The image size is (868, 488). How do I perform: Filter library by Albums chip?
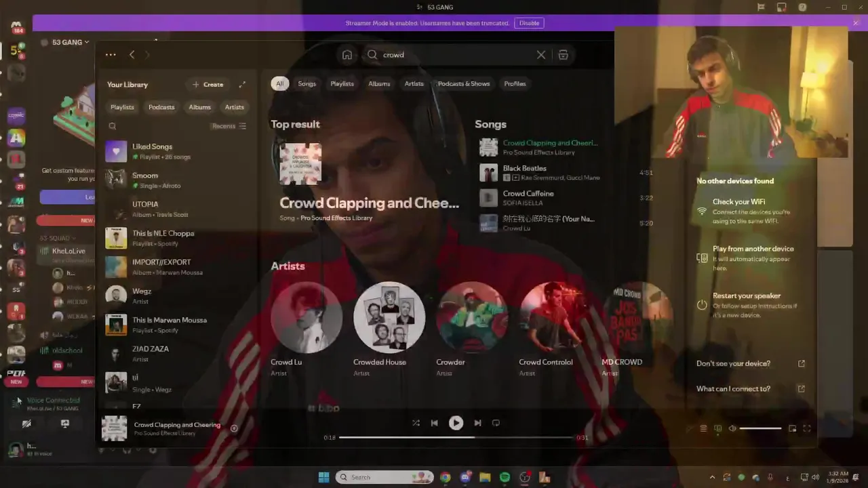pyautogui.click(x=199, y=107)
